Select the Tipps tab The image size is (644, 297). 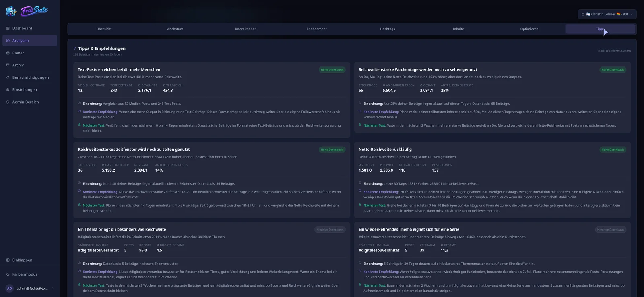pyautogui.click(x=600, y=29)
